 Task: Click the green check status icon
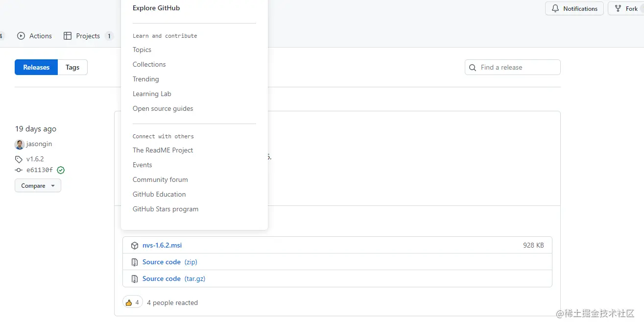tap(61, 170)
